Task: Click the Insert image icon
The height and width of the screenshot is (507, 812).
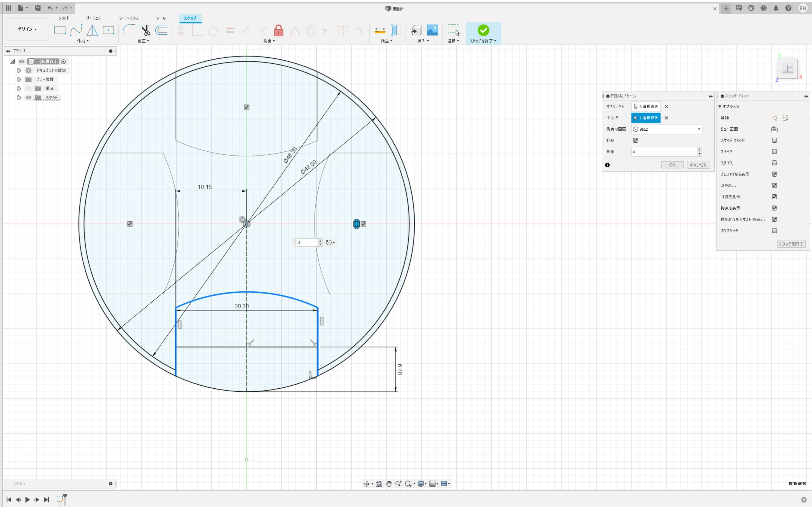Action: pos(432,30)
